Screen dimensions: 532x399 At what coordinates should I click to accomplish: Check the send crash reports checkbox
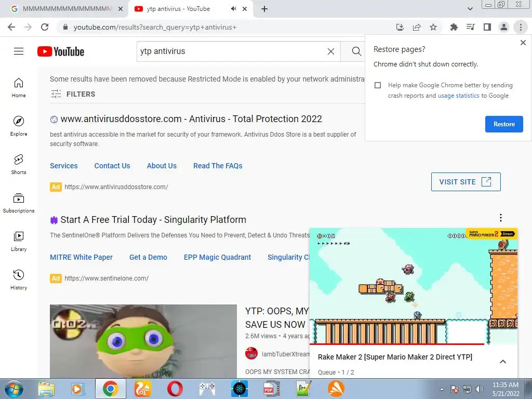click(x=378, y=85)
